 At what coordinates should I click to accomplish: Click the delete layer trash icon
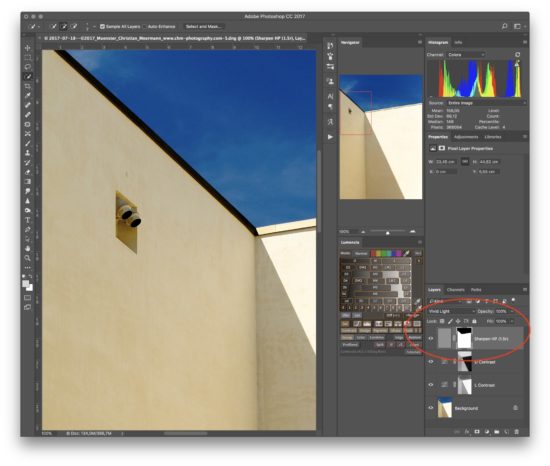click(516, 432)
